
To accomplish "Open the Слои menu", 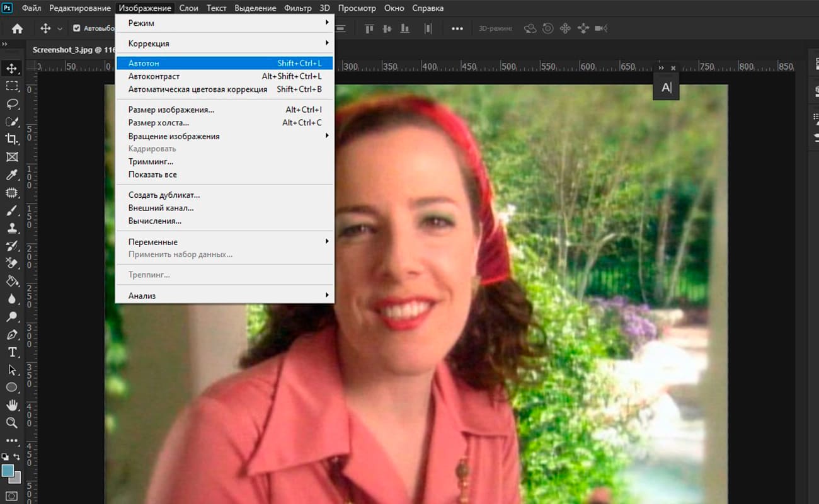I will [189, 8].
